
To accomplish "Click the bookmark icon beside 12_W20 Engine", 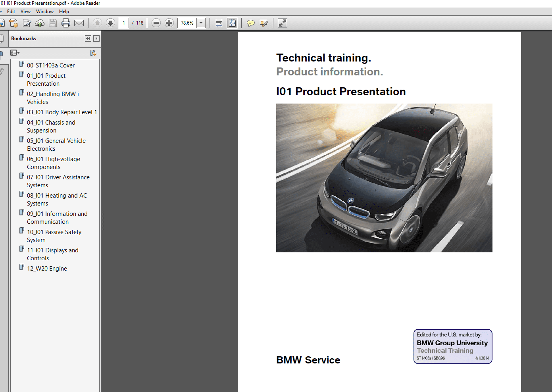I will pyautogui.click(x=22, y=267).
